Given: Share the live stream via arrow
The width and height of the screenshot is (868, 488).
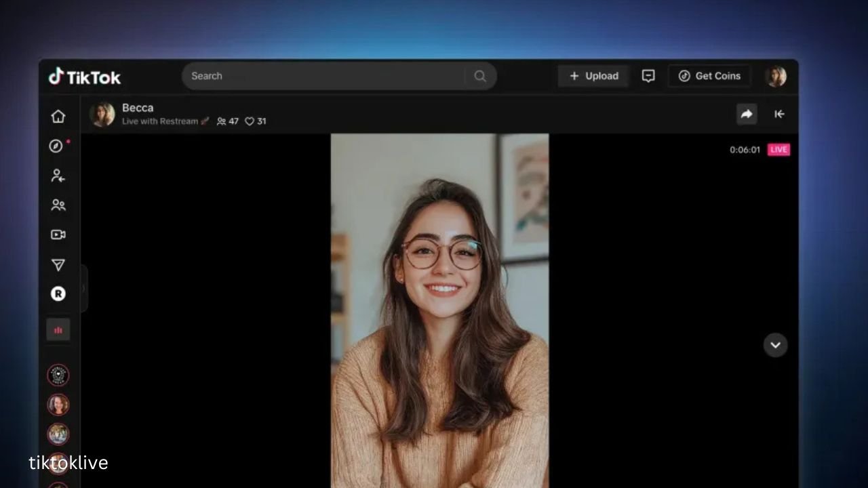Looking at the screenshot, I should click(x=747, y=114).
